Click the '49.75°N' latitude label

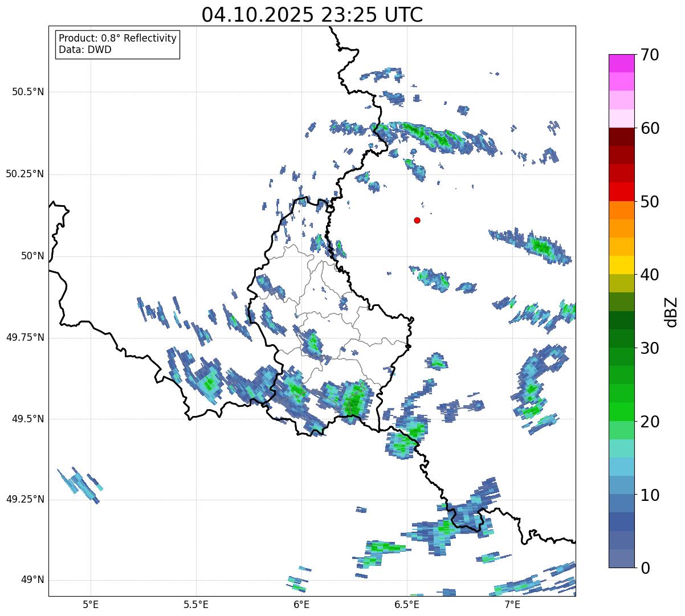click(25, 337)
